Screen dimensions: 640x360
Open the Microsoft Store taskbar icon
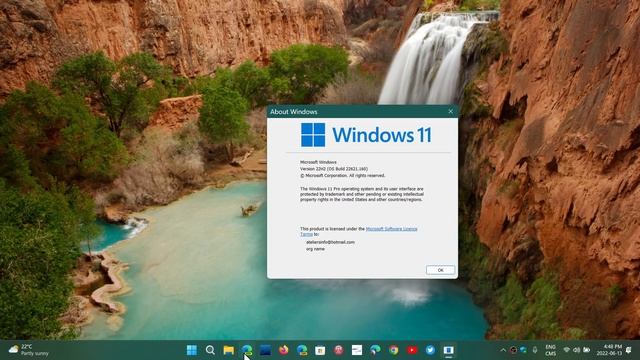(320, 350)
